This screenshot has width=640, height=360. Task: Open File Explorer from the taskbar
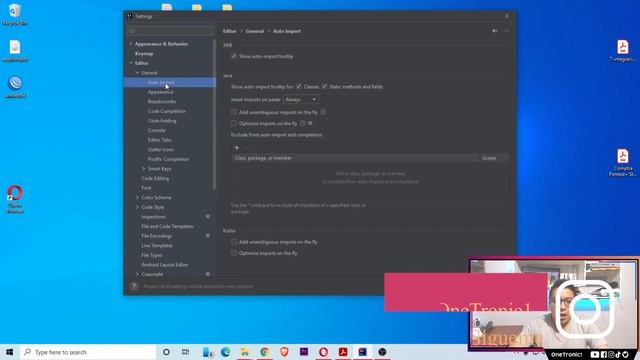(x=245, y=352)
